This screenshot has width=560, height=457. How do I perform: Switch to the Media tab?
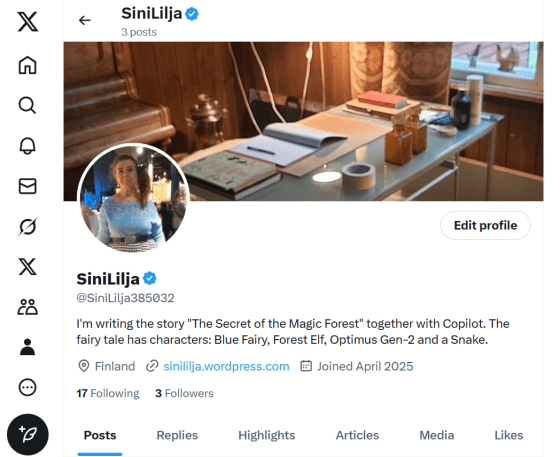point(436,435)
